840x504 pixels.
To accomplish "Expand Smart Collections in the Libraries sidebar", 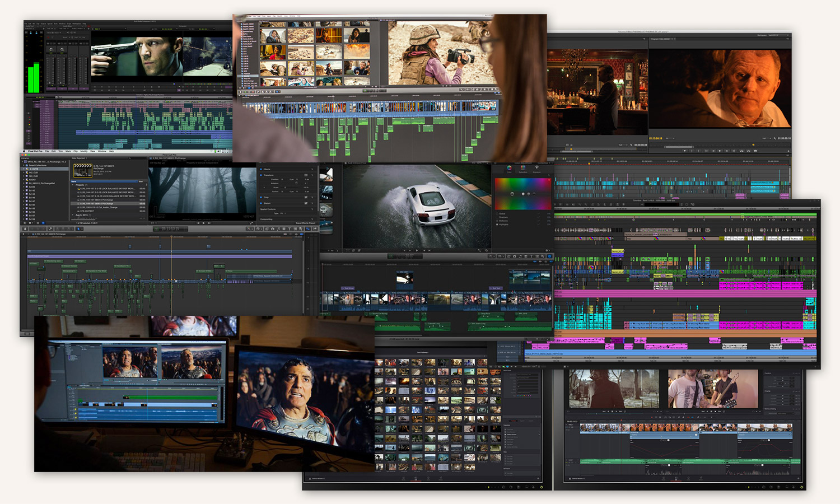I will 24,166.
